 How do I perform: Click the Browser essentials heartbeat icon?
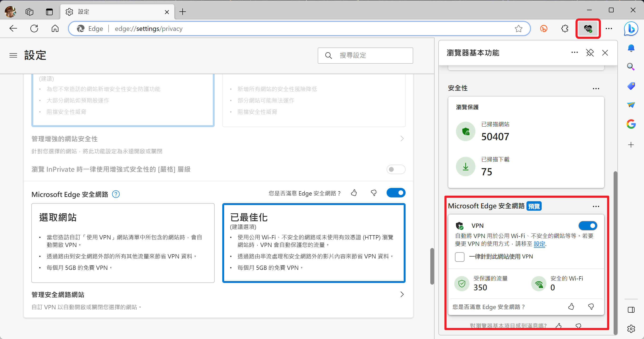(x=588, y=29)
